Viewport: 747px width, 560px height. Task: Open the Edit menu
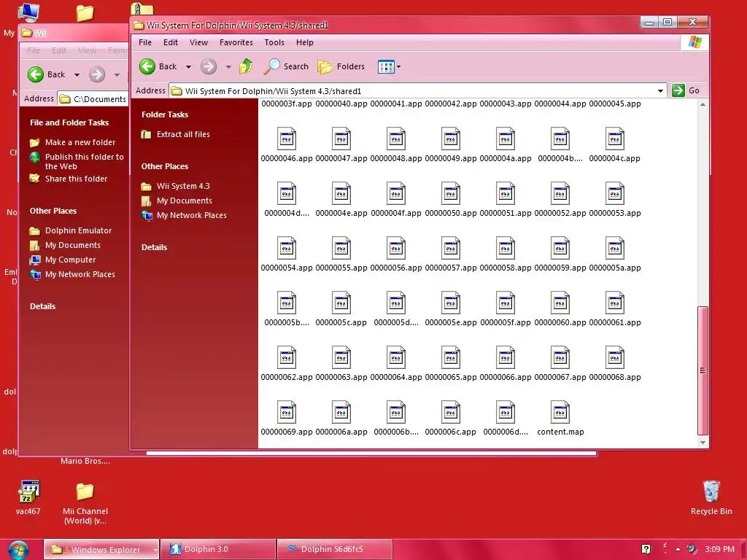pos(171,42)
